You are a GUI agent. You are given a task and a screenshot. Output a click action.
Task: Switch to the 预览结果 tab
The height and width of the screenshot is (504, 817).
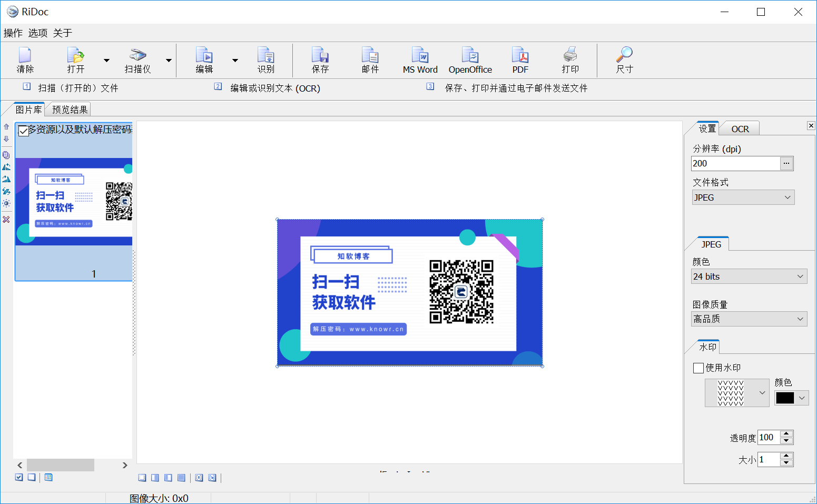pos(70,110)
